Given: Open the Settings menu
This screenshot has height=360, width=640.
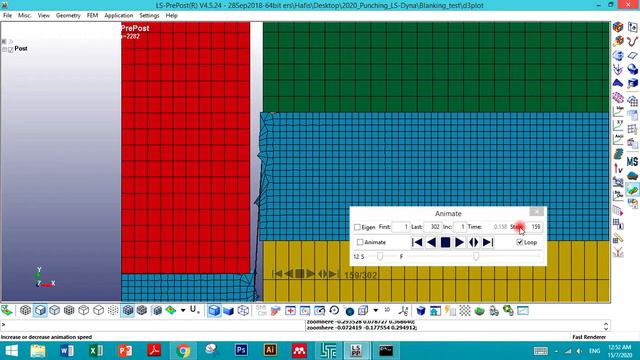Looking at the screenshot, I should coord(149,16).
